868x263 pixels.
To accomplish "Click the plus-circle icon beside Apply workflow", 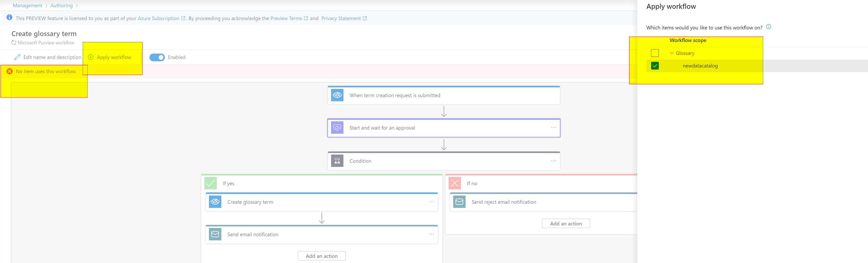I will [x=91, y=57].
